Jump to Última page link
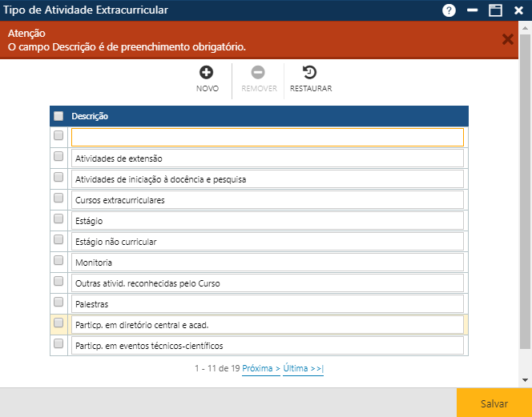The image size is (532, 417). coord(303,368)
